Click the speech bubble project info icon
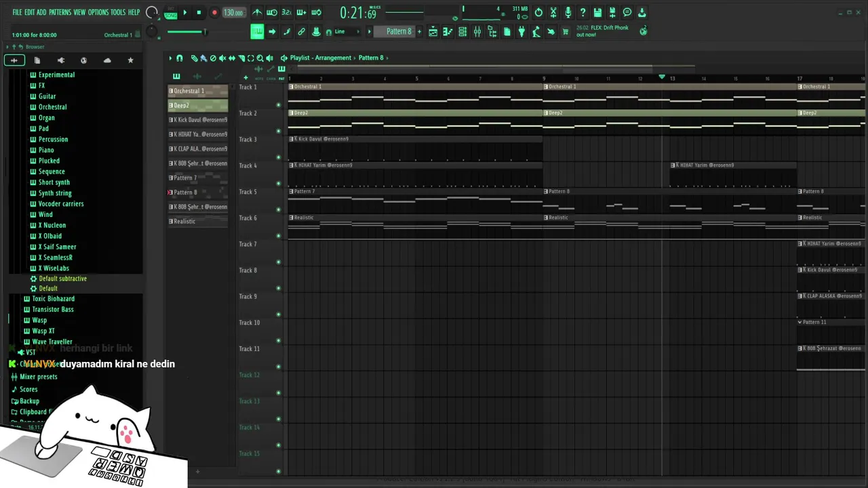This screenshot has height=488, width=868. [x=627, y=12]
